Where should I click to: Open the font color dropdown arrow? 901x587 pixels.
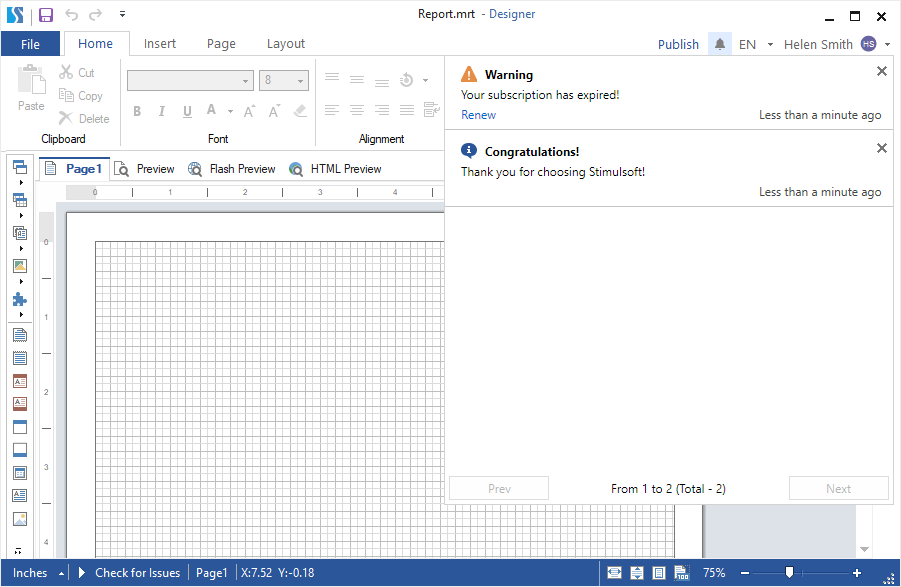pos(230,111)
